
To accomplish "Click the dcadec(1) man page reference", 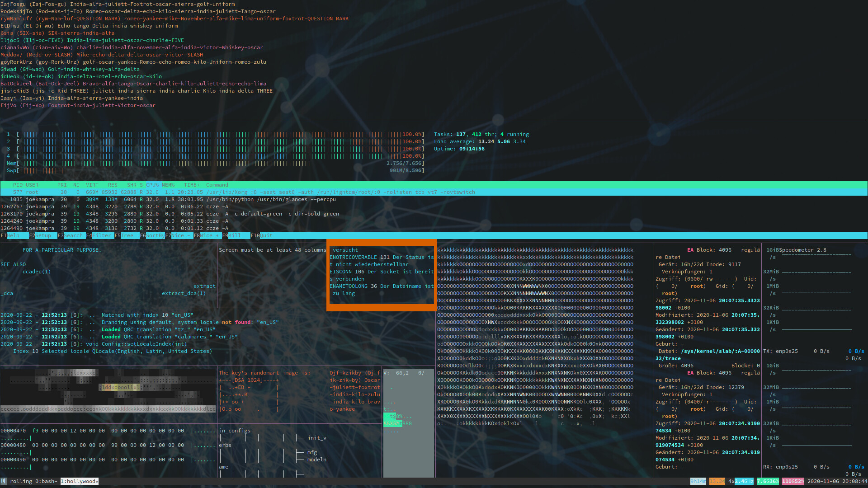I will pos(37,272).
